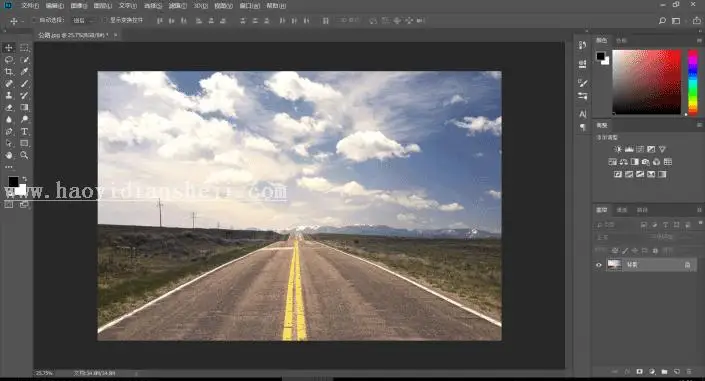Viewport: 705px width, 381px height.
Task: Add a Levels adjustment from Adjustments panel
Action: click(x=629, y=149)
